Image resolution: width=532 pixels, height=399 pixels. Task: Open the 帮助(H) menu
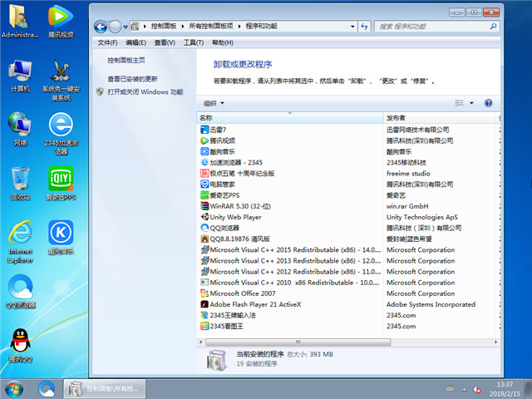(223, 42)
